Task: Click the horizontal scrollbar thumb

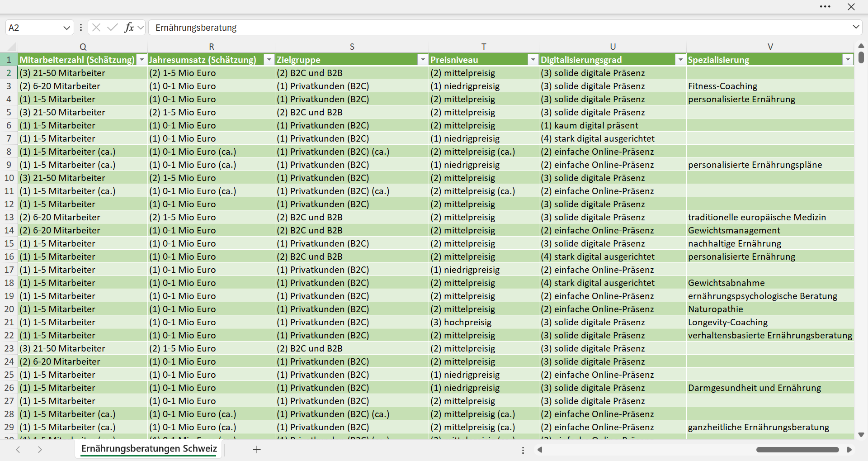Action: [797, 450]
